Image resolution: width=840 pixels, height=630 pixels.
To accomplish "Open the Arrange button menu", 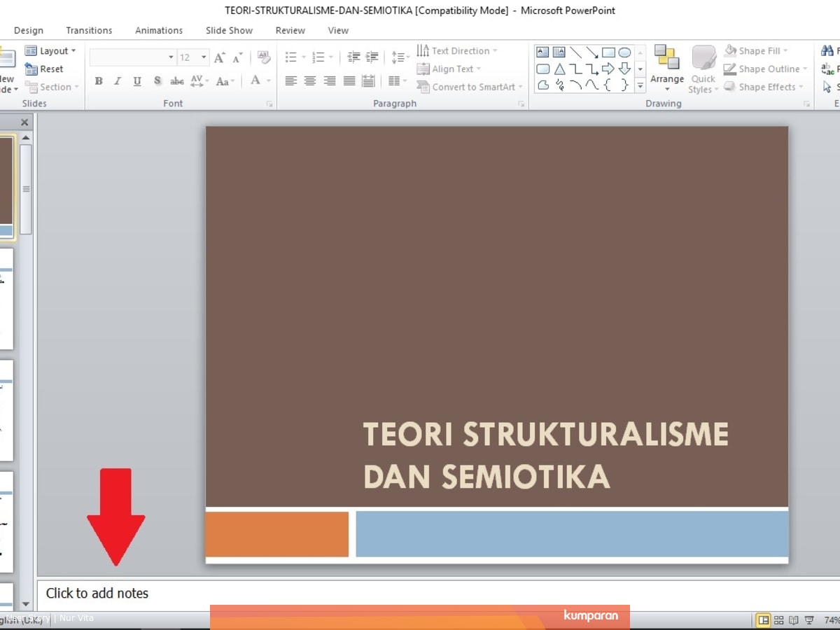I will [x=666, y=70].
